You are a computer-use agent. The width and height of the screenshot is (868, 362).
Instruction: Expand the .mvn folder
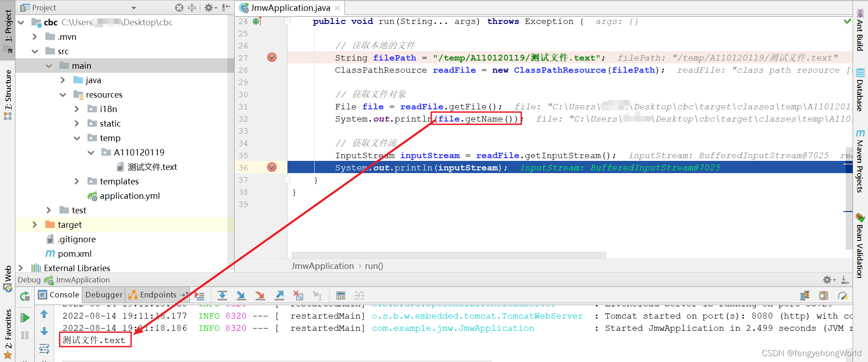[x=35, y=37]
